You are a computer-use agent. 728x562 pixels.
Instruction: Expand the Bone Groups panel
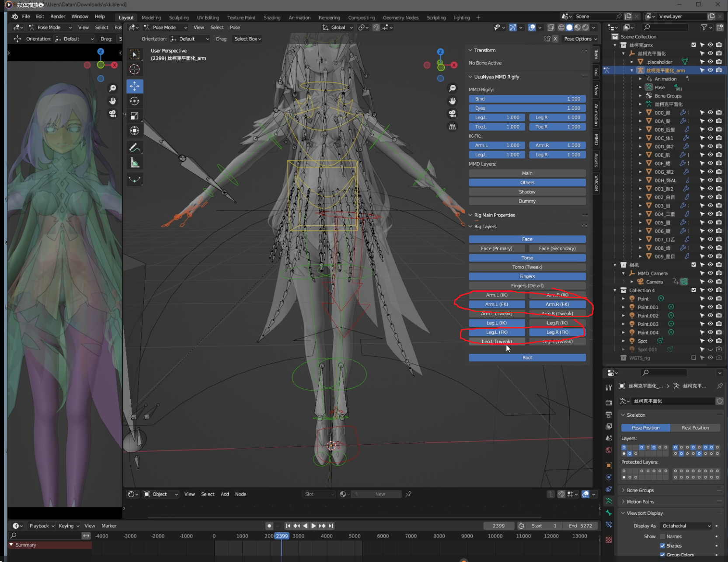tap(640, 490)
